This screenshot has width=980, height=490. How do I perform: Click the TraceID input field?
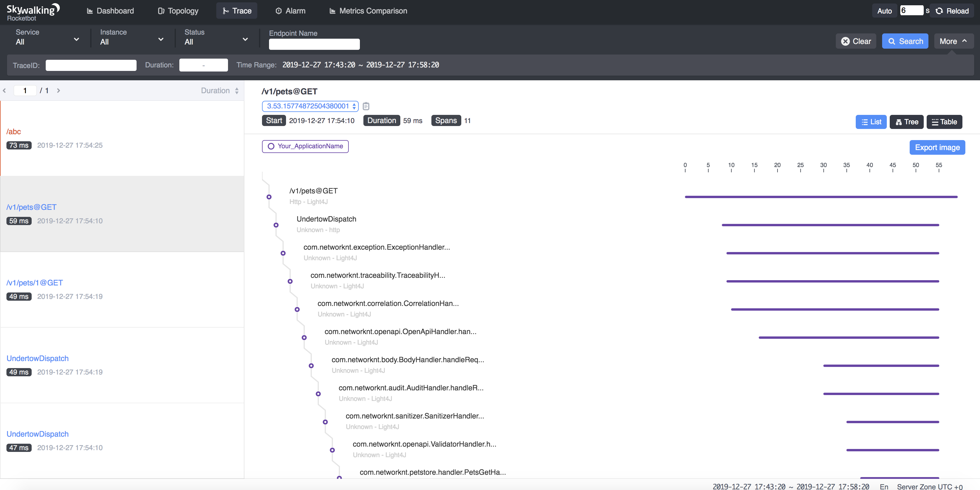click(91, 65)
